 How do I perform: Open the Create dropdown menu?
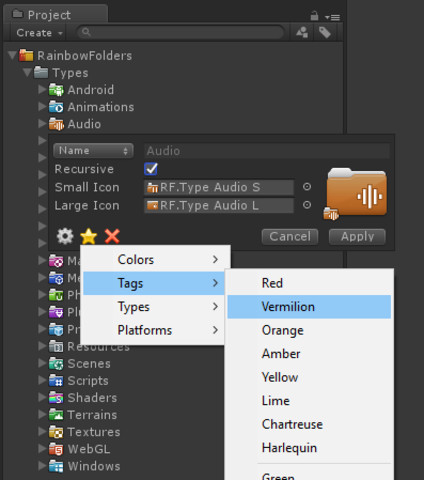click(x=39, y=33)
